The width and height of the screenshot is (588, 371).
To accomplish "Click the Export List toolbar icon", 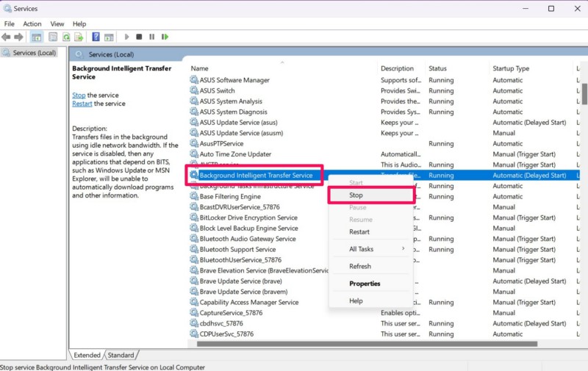I will coord(79,37).
